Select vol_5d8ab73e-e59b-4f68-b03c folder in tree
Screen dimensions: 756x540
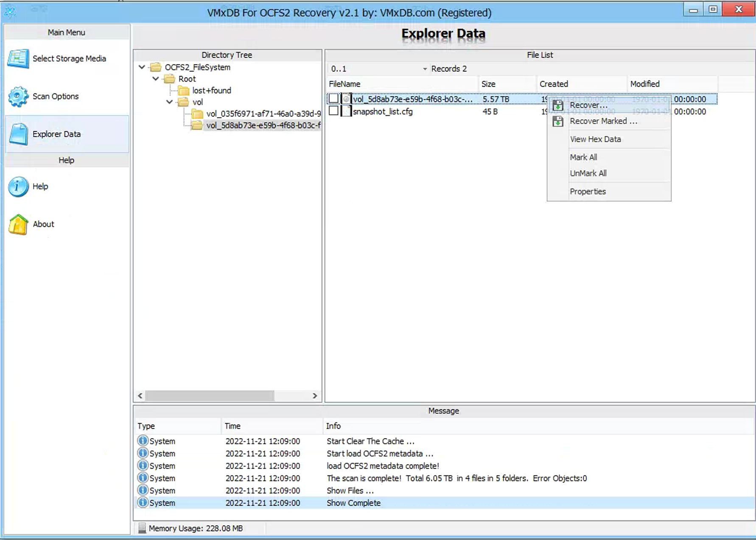263,125
